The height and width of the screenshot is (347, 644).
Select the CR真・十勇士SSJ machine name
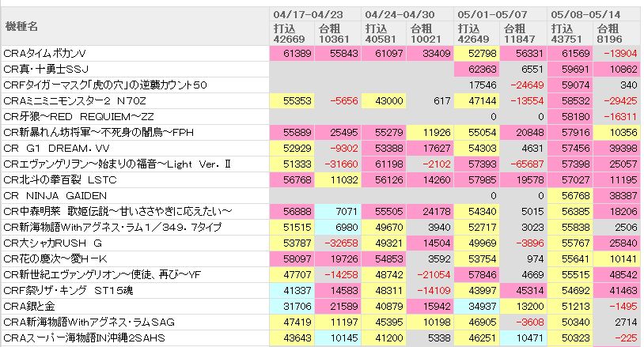[46, 69]
